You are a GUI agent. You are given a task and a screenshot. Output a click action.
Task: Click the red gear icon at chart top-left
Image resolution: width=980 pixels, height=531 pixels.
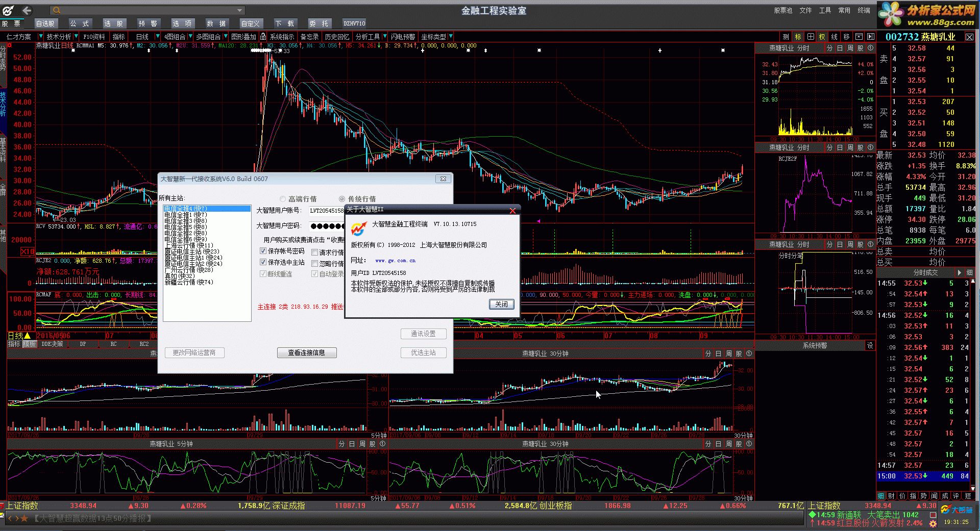click(9, 45)
